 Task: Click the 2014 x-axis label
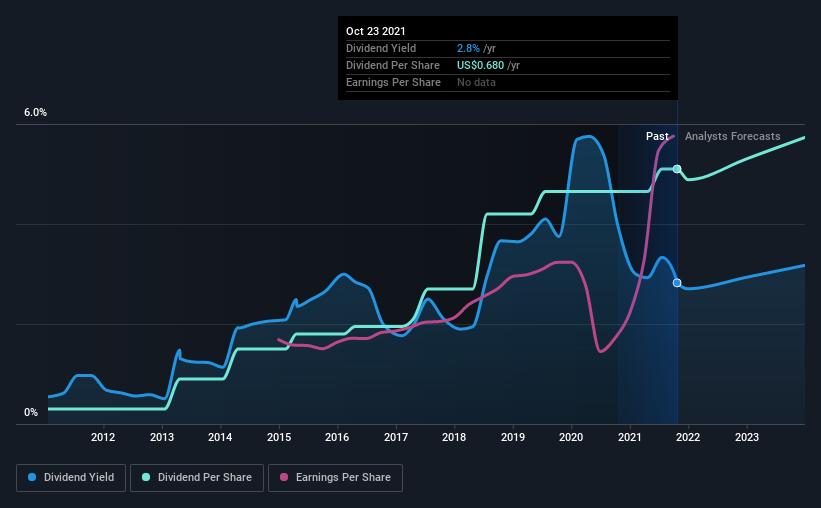click(220, 437)
